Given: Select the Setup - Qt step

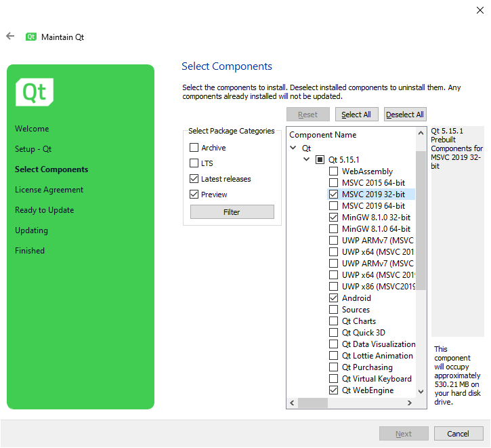Looking at the screenshot, I should 33,149.
